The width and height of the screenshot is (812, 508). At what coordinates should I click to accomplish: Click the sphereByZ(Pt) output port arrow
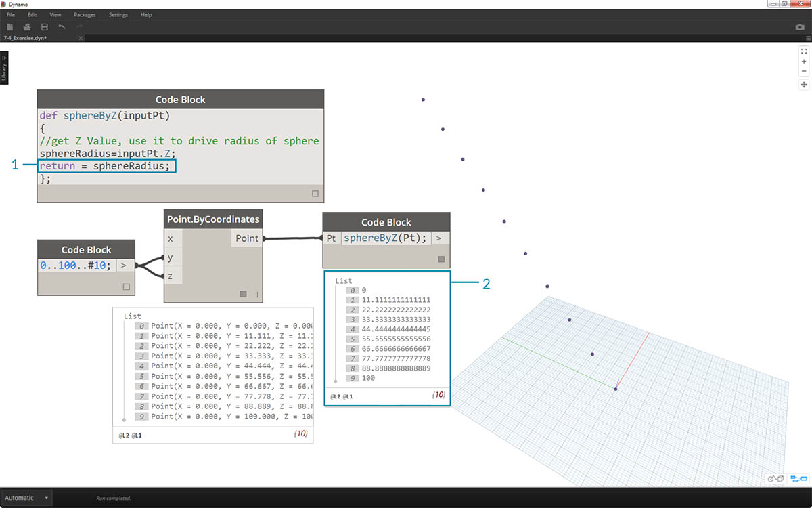[439, 238]
